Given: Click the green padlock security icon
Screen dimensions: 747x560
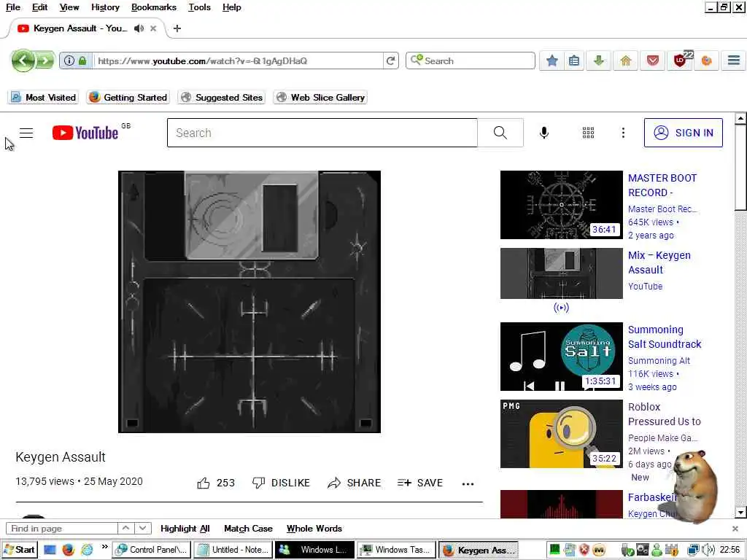Looking at the screenshot, I should [x=82, y=61].
